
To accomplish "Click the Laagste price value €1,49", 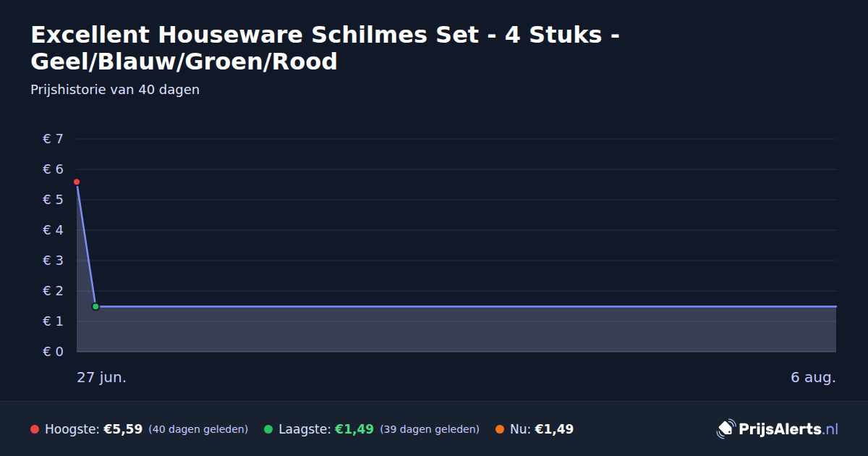I will 354,429.
